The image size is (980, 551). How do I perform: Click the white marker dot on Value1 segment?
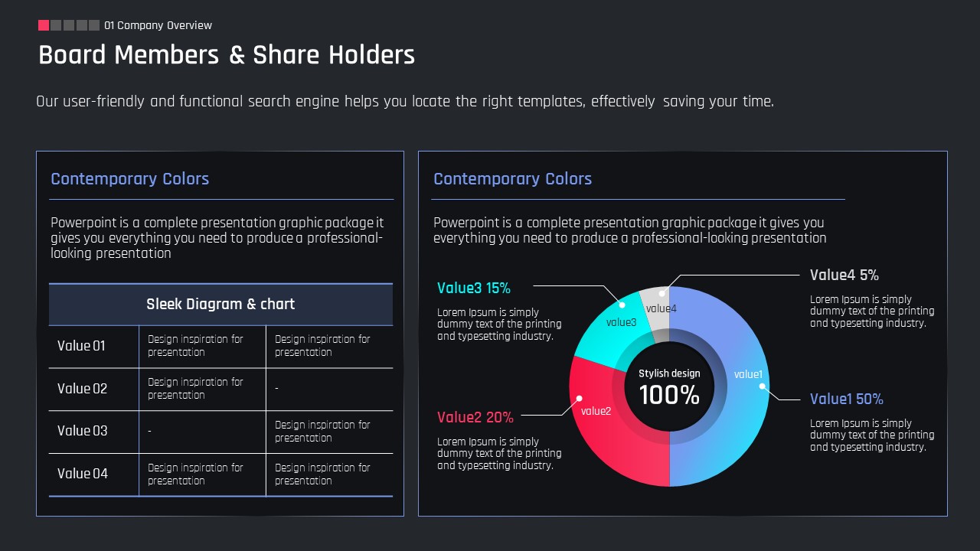point(763,386)
